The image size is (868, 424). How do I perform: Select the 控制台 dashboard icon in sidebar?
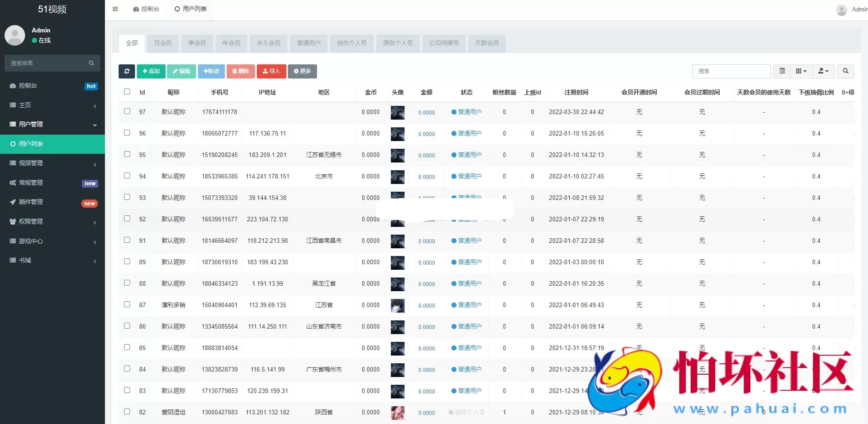coord(13,85)
